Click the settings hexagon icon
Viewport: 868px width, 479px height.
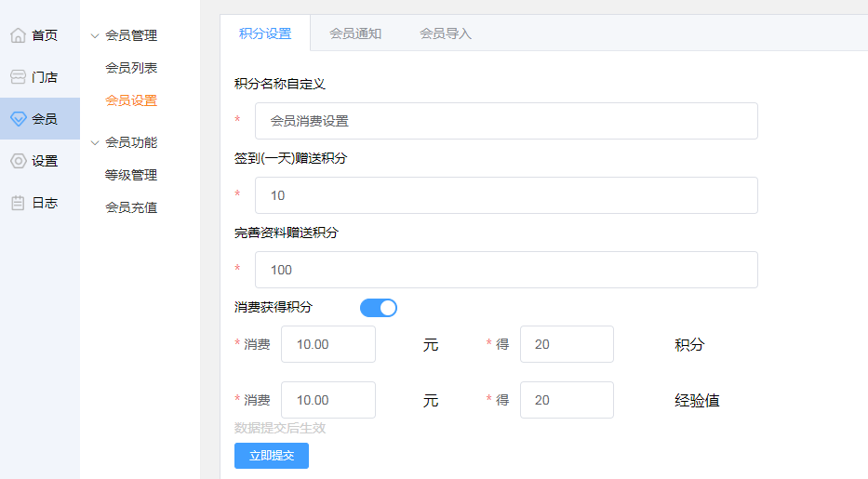[x=18, y=161]
